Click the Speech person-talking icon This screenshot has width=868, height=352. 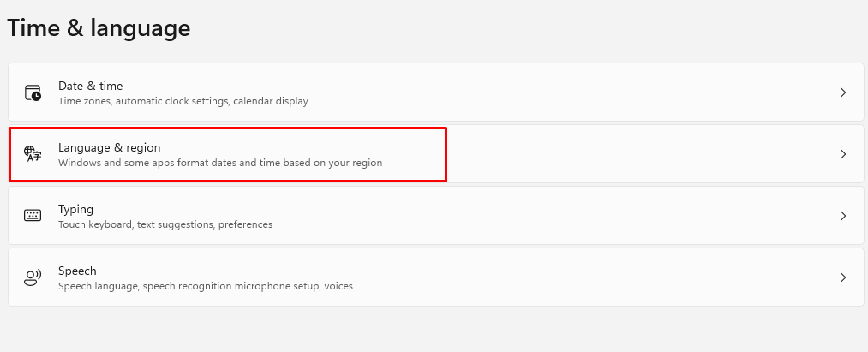point(33,277)
